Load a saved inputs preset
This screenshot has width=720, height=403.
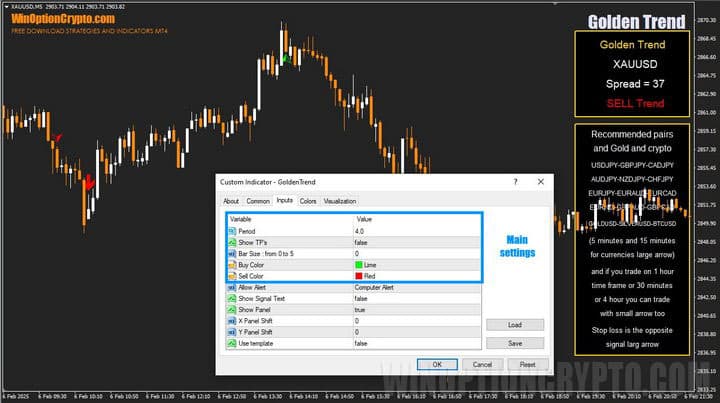[x=515, y=325]
